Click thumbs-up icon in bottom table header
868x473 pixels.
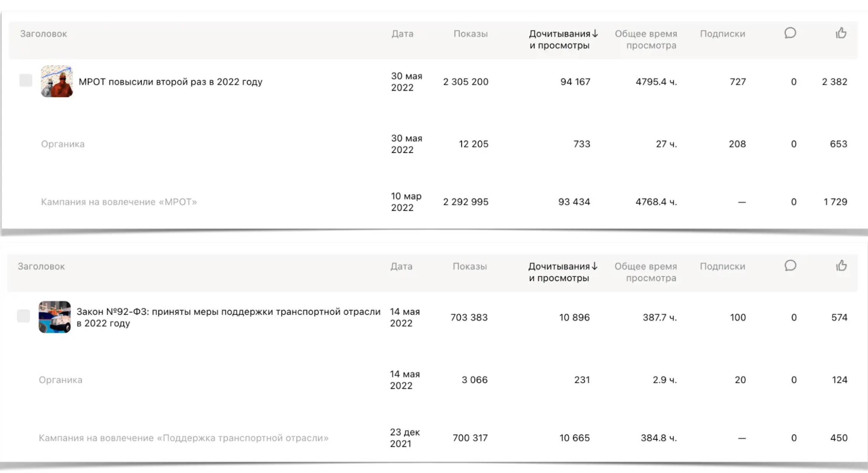point(841,266)
